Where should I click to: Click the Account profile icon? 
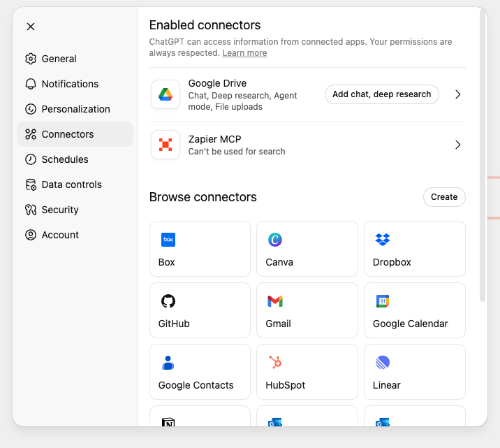click(x=31, y=235)
